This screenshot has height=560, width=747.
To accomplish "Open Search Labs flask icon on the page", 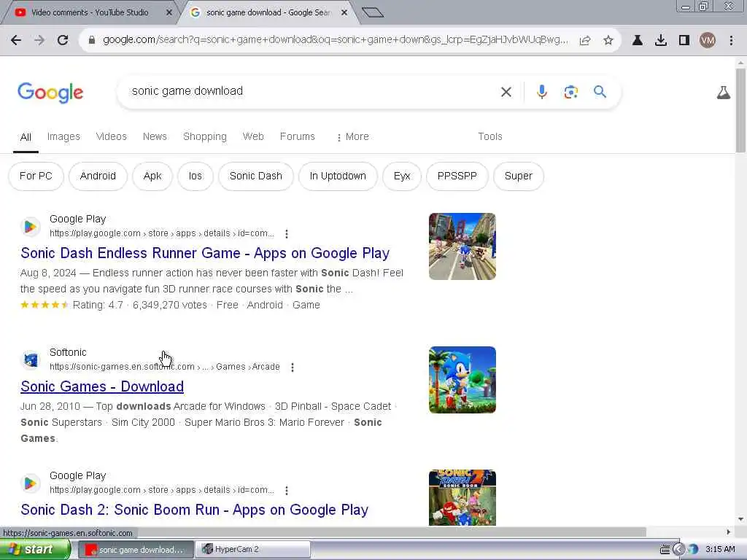I will [723, 93].
